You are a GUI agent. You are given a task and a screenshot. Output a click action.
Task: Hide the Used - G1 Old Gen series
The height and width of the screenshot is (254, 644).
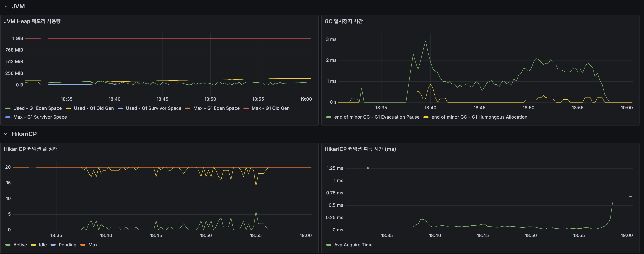point(94,108)
